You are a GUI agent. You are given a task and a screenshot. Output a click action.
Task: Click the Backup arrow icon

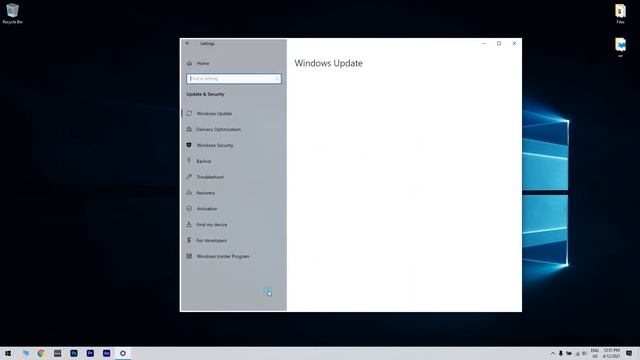[189, 161]
